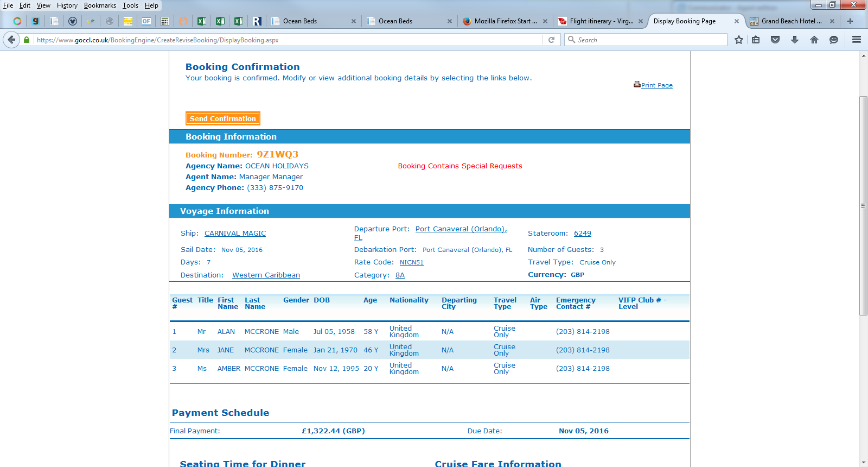Switch to the calculator grid pinned tab
The image size is (868, 467).
[165, 21]
